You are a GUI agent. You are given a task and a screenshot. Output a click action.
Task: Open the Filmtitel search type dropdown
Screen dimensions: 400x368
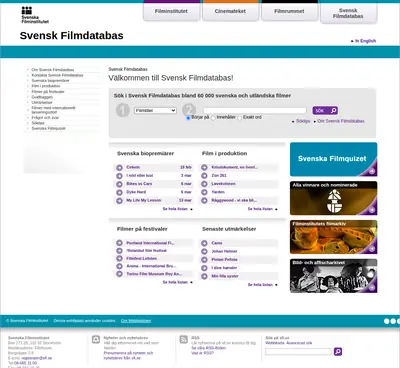click(155, 110)
